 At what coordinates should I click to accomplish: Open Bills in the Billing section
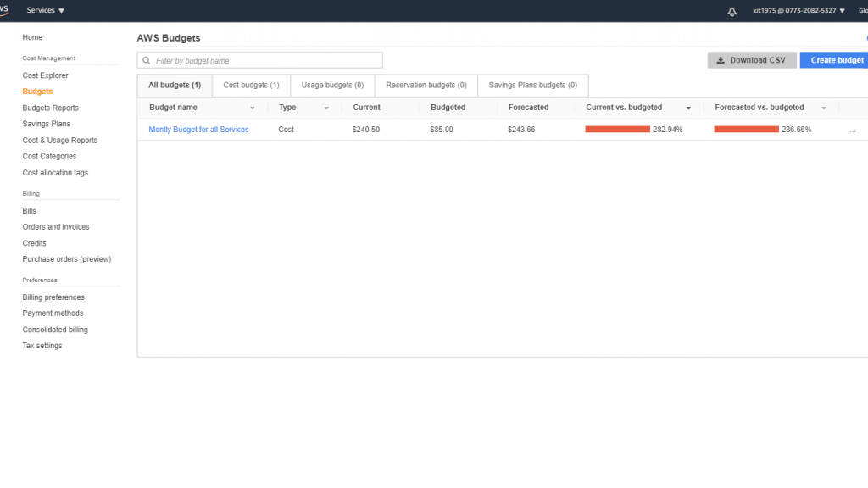click(30, 211)
